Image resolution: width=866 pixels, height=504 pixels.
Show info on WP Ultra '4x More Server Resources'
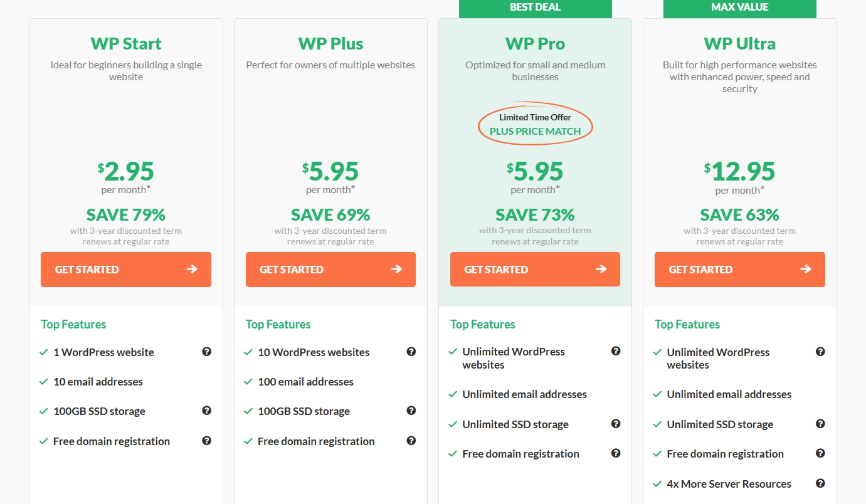(820, 483)
